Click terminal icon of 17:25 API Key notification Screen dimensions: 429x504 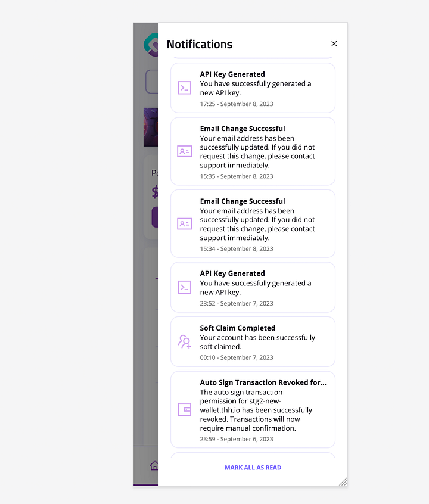[x=185, y=88]
